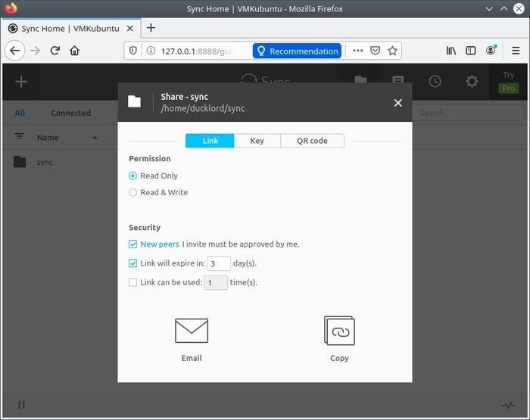The width and height of the screenshot is (530, 420).
Task: Switch to the Link tab
Action: coord(210,141)
